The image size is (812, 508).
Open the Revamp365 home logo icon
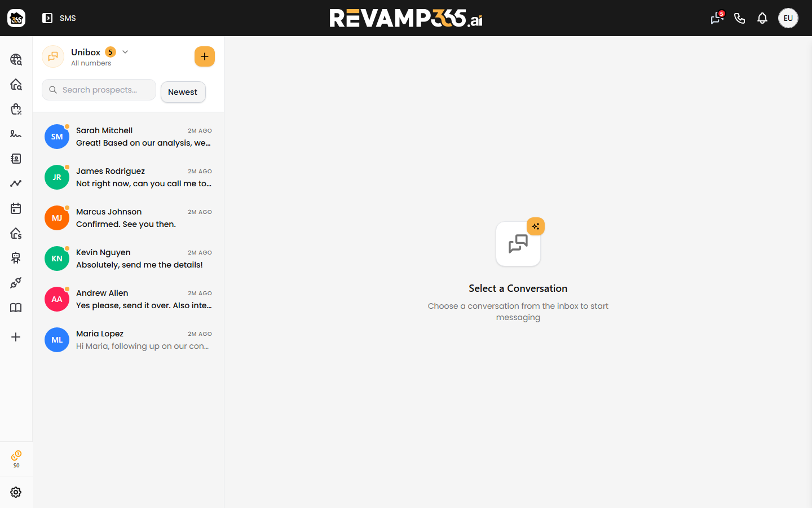pos(16,18)
